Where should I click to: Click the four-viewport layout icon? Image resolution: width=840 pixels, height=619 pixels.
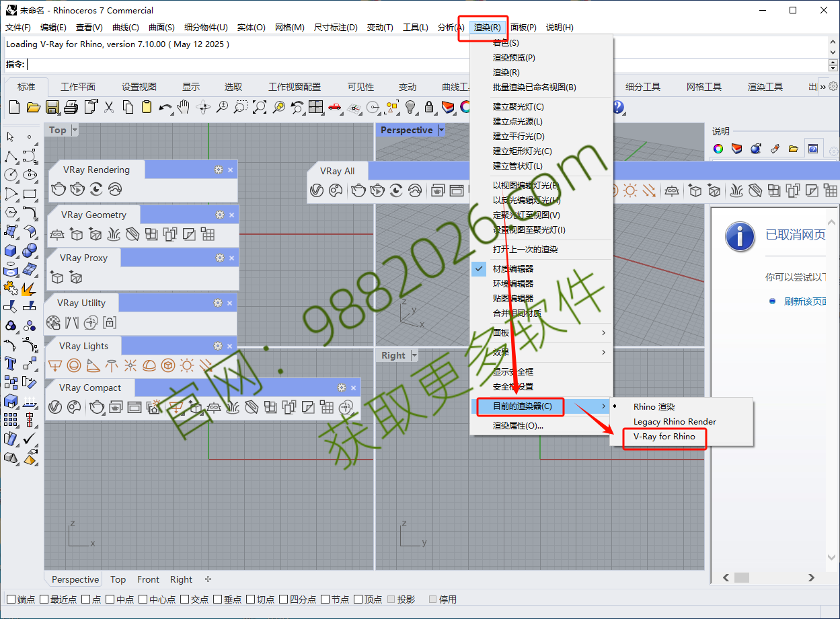[x=315, y=107]
